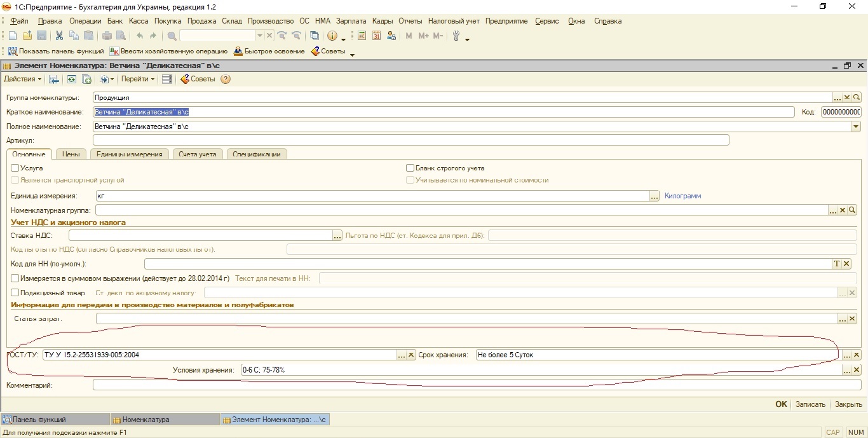Click the question mark help icon
Image resolution: width=868 pixels, height=438 pixels.
[226, 79]
